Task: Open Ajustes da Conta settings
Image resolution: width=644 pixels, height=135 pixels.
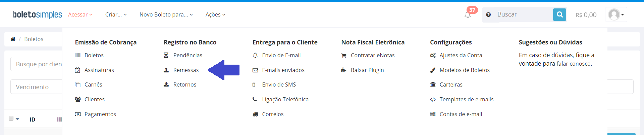Action: (461, 55)
